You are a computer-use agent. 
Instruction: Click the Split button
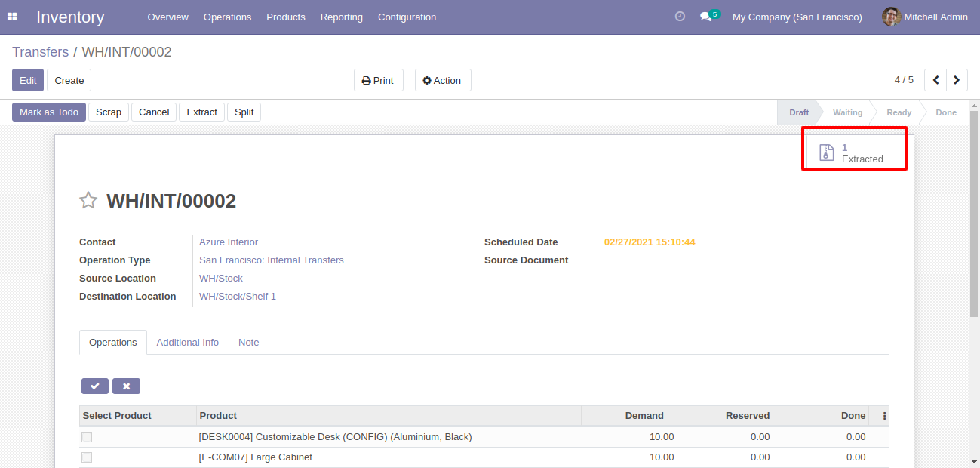244,112
